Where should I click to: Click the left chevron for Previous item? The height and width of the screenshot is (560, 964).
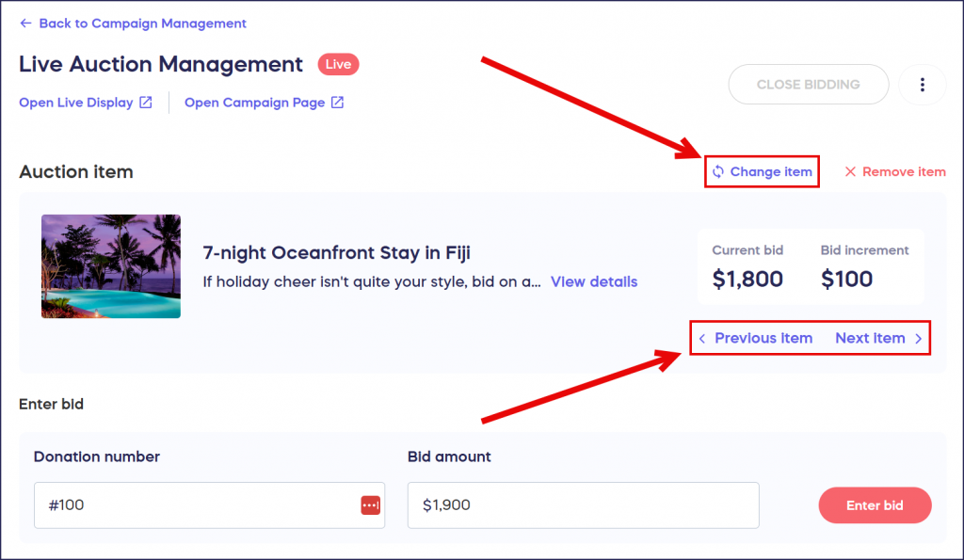(702, 339)
